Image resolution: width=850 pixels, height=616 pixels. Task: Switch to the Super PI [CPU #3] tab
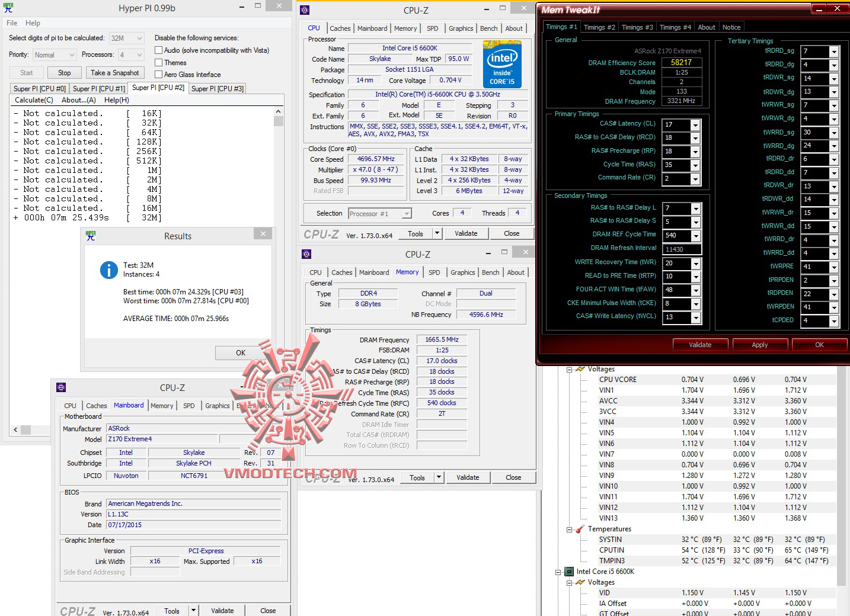coord(218,89)
